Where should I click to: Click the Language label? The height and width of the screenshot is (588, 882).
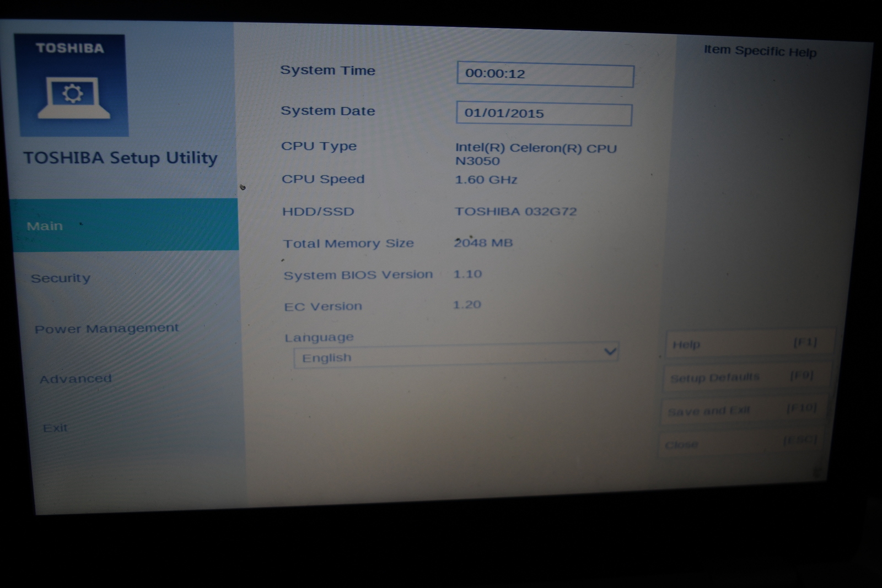pyautogui.click(x=319, y=337)
